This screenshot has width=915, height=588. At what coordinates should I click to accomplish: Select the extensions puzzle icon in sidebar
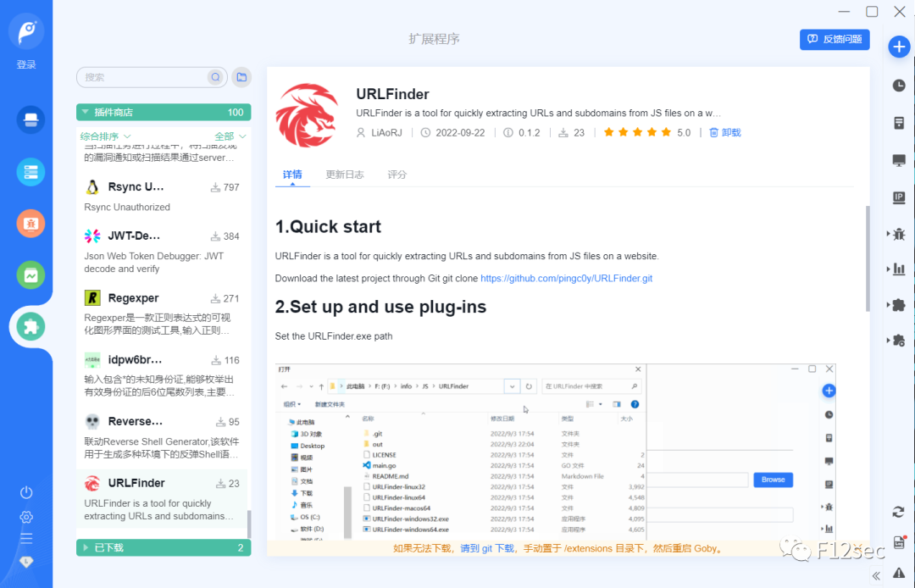click(30, 327)
